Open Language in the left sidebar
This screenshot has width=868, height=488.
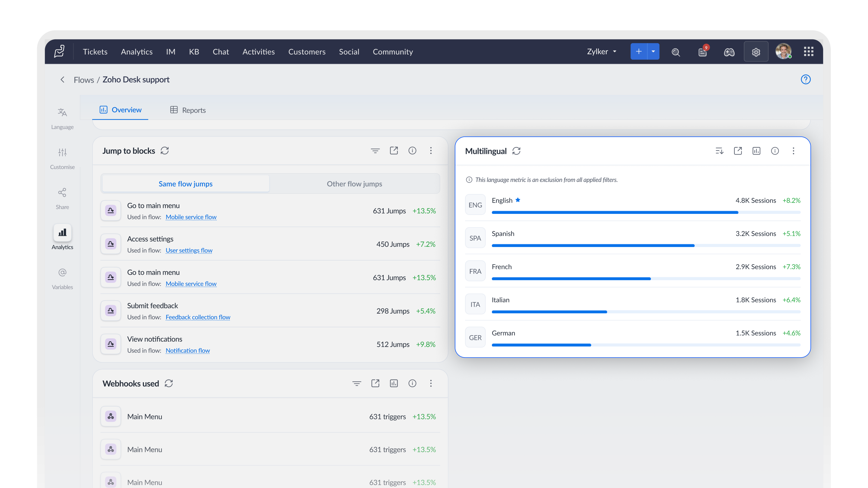(62, 118)
